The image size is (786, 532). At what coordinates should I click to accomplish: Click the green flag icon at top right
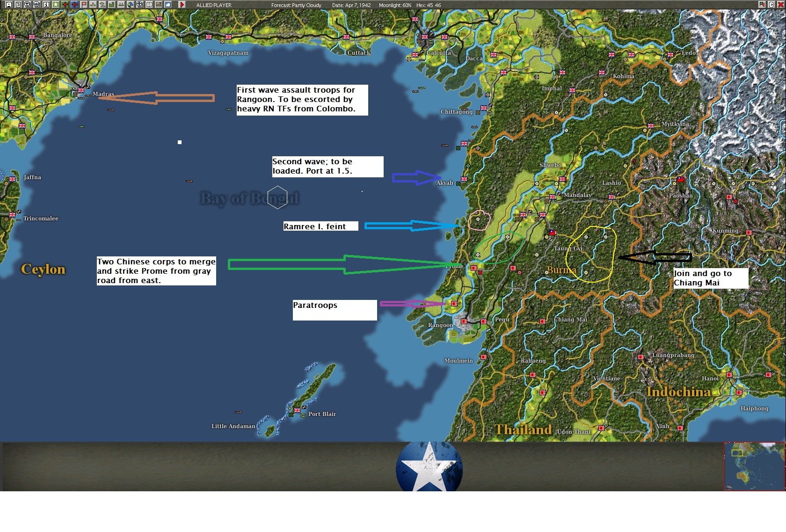[762, 5]
